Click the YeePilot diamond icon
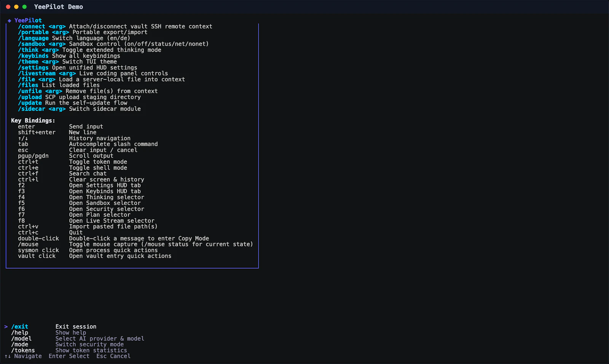 point(9,21)
